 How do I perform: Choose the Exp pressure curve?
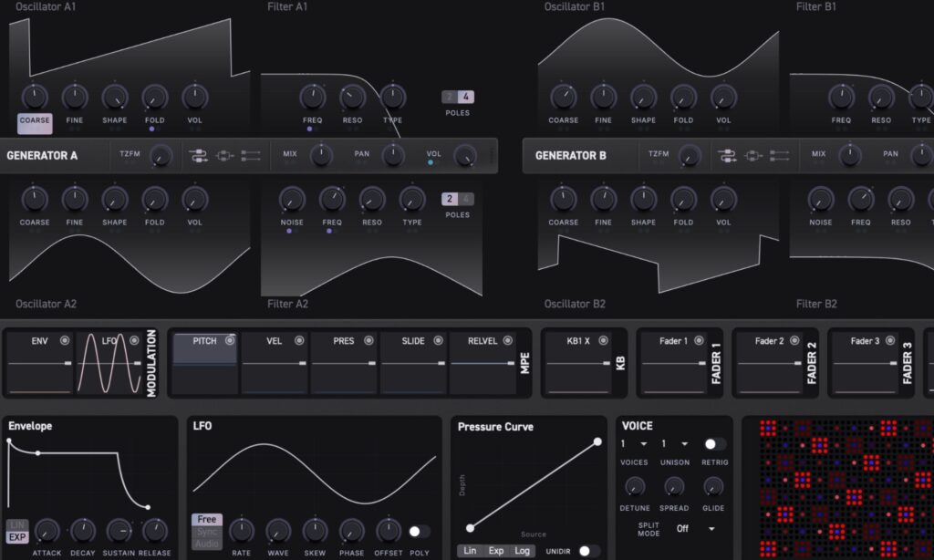point(496,551)
